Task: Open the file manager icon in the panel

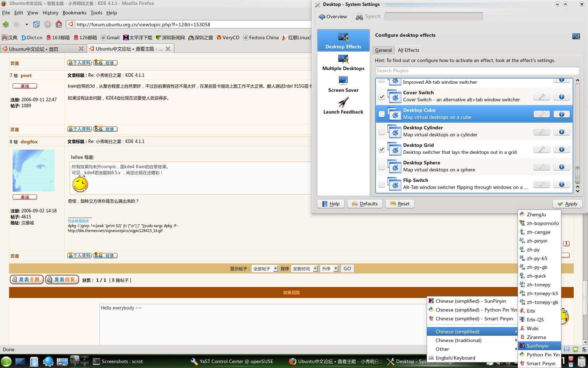Action: [34, 362]
